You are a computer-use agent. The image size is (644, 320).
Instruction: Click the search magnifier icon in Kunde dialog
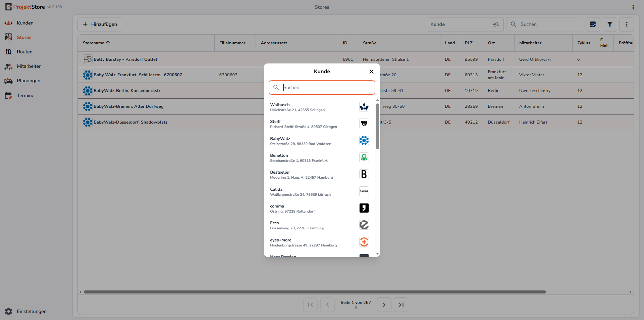276,87
